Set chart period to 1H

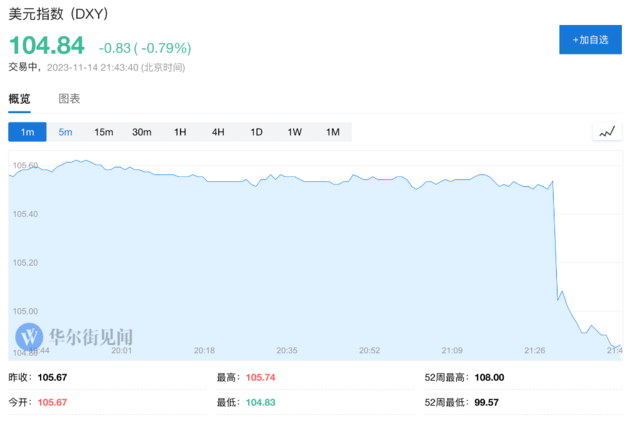(x=180, y=132)
